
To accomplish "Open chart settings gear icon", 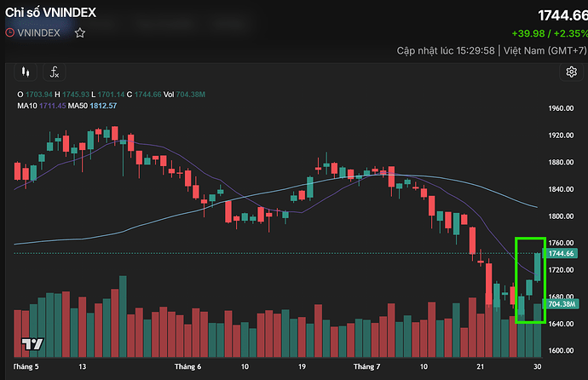I will (571, 72).
